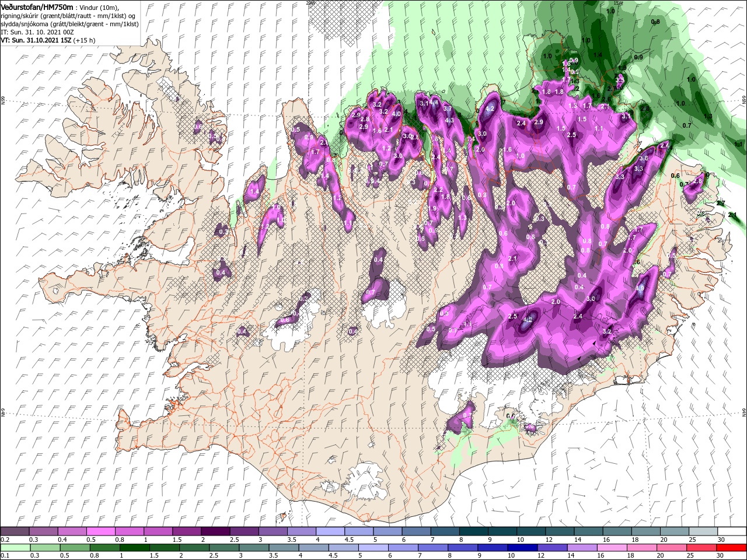Pick the pink rain swatch between 20 and 25
Screen dimensions: 747x560
pyautogui.click(x=672, y=548)
